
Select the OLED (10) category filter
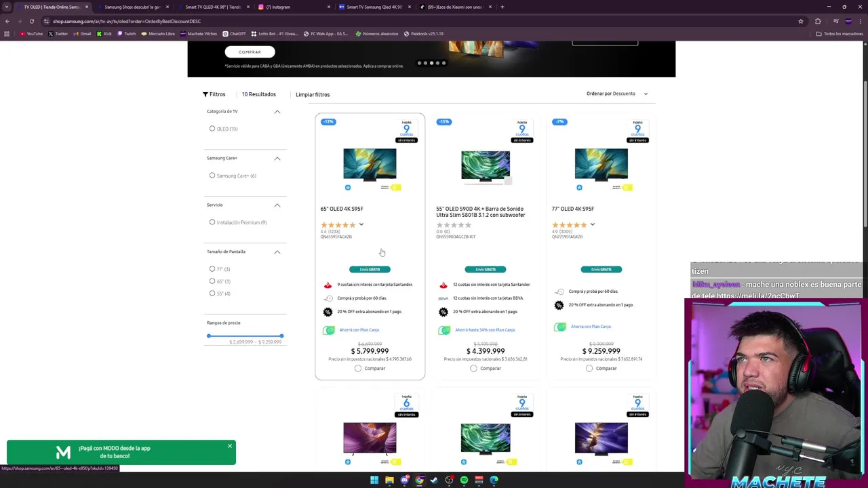click(x=212, y=129)
